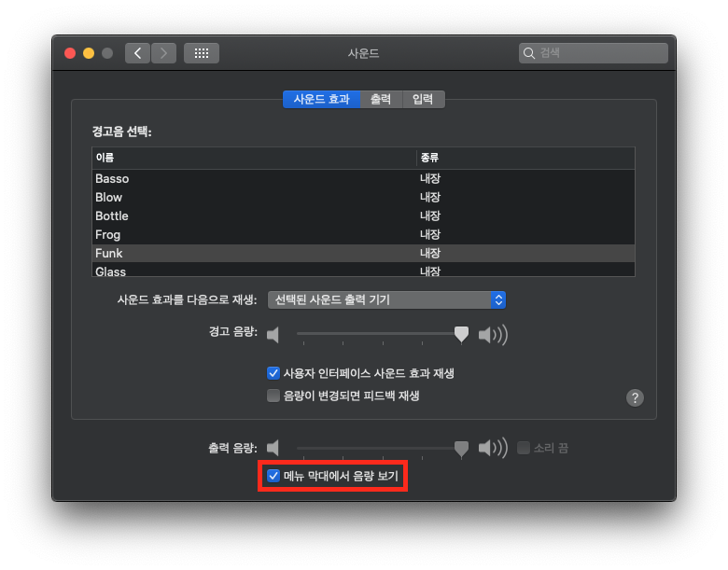Select the Funk alert sound row
728x570 pixels.
[364, 253]
